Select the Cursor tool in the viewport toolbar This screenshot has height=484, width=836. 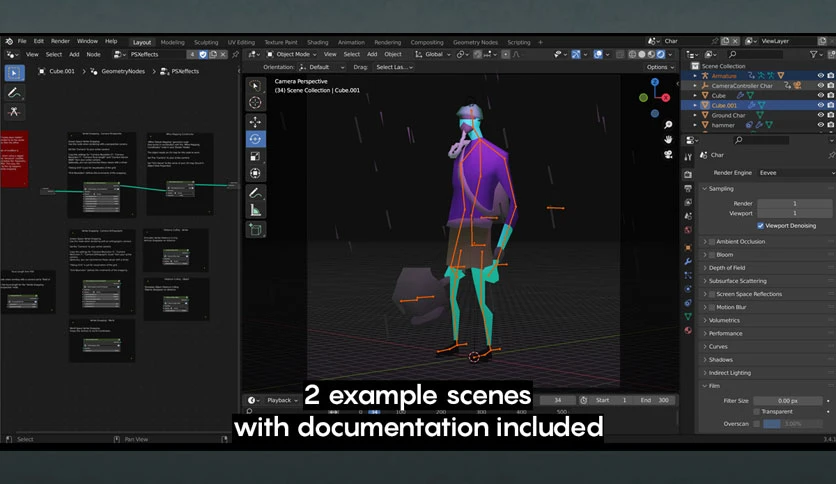255,102
